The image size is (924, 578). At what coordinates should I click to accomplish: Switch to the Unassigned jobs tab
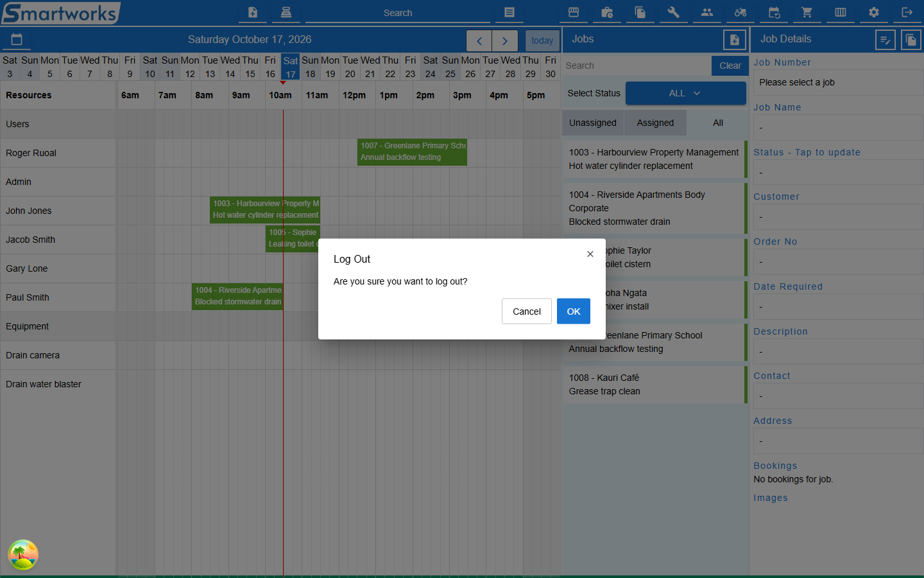click(593, 123)
